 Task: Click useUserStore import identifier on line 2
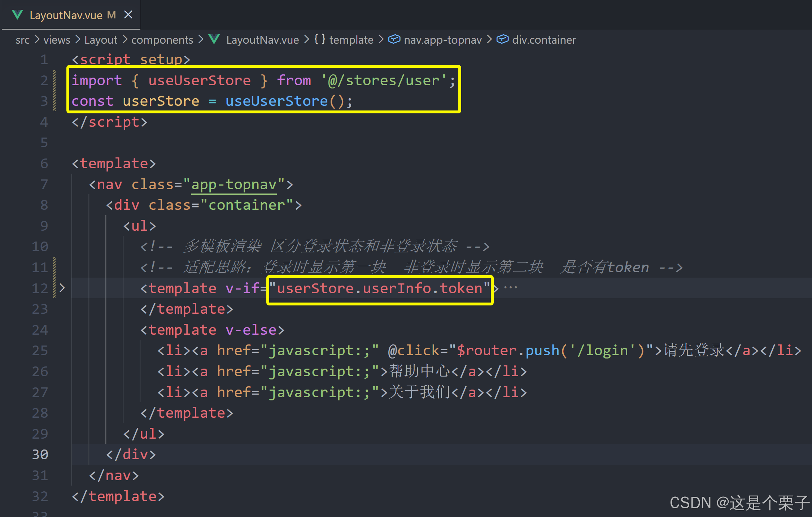coord(199,81)
